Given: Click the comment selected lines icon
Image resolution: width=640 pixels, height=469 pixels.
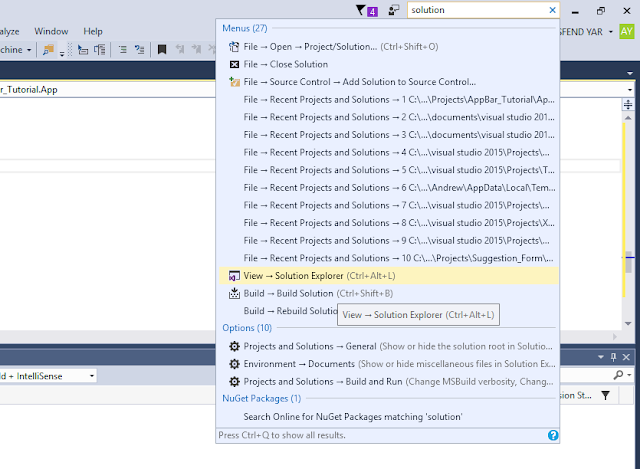Looking at the screenshot, I should pyautogui.click(x=140, y=50).
